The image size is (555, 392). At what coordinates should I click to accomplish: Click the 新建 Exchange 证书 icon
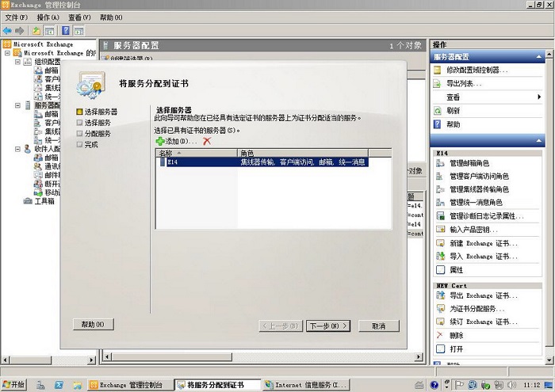(x=440, y=243)
